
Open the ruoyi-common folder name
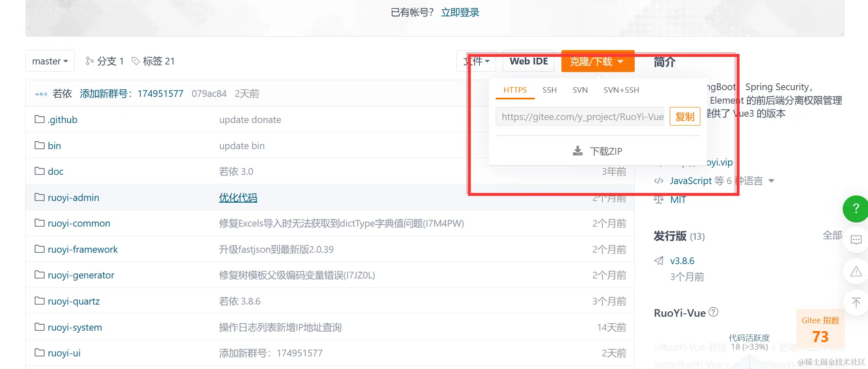tap(79, 223)
